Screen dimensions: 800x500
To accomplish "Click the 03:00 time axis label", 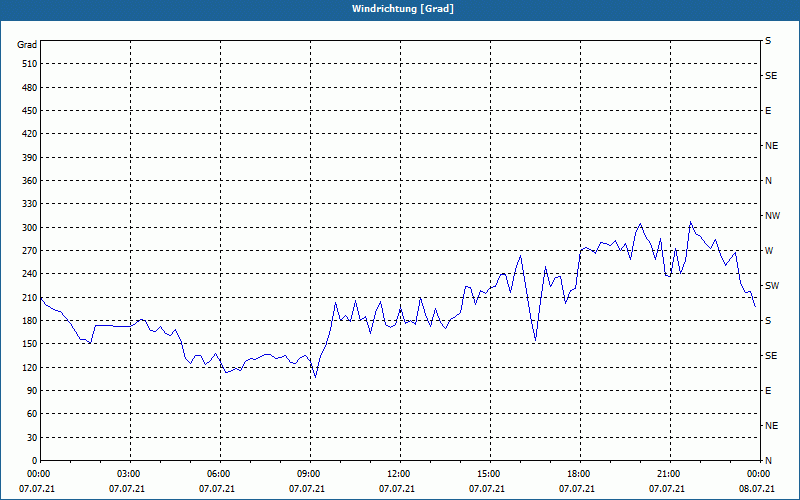I will coord(131,473).
